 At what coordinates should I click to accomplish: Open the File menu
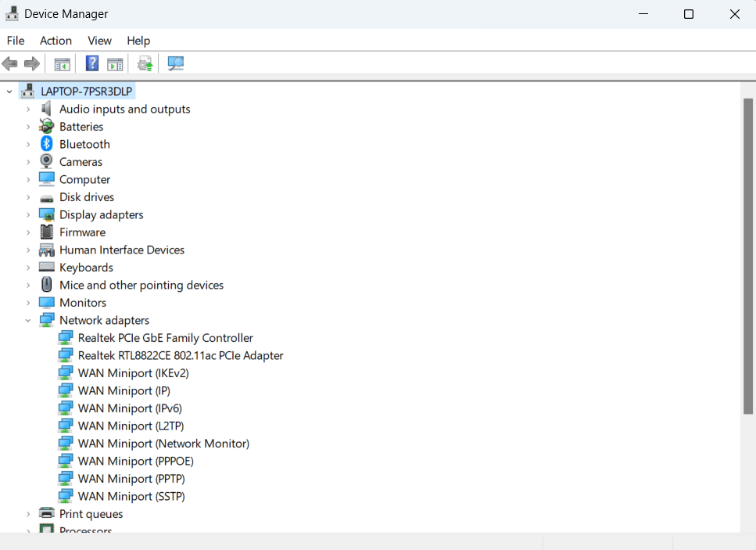click(16, 41)
